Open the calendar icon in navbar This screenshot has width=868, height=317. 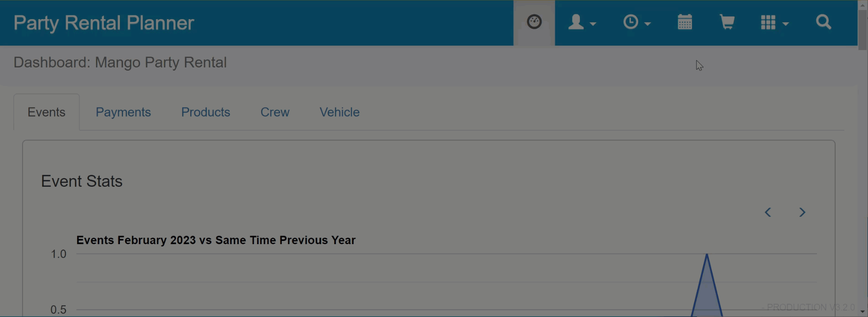coord(685,22)
